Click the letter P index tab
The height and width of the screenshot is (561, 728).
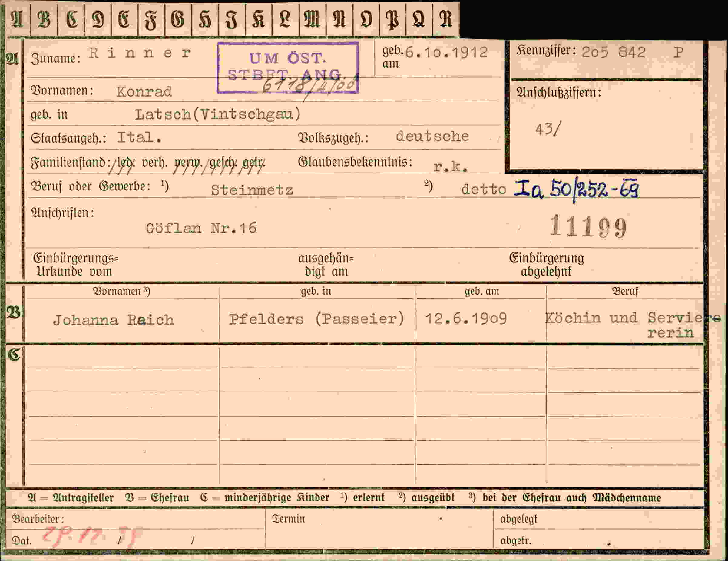(392, 19)
